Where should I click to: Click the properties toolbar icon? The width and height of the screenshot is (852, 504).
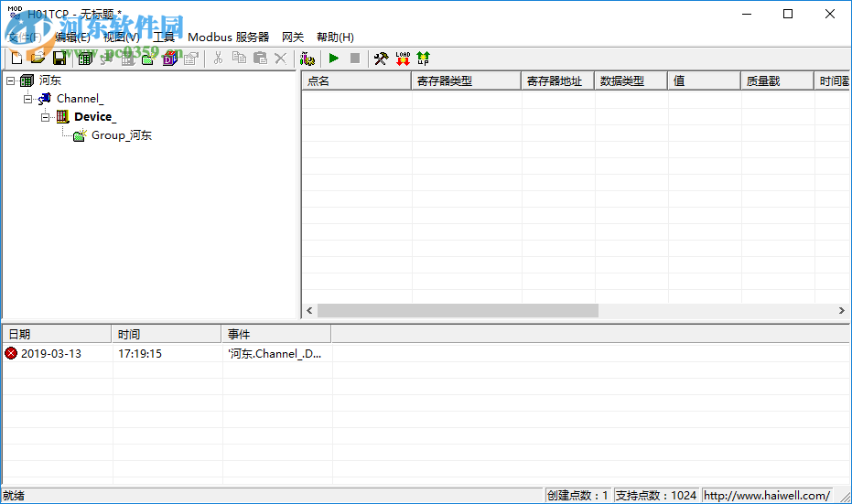(x=190, y=59)
